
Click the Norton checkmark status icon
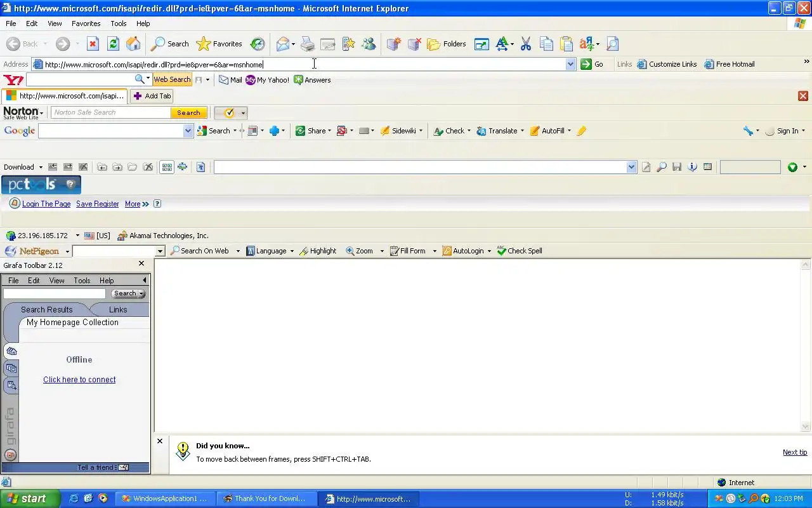pyautogui.click(x=229, y=112)
